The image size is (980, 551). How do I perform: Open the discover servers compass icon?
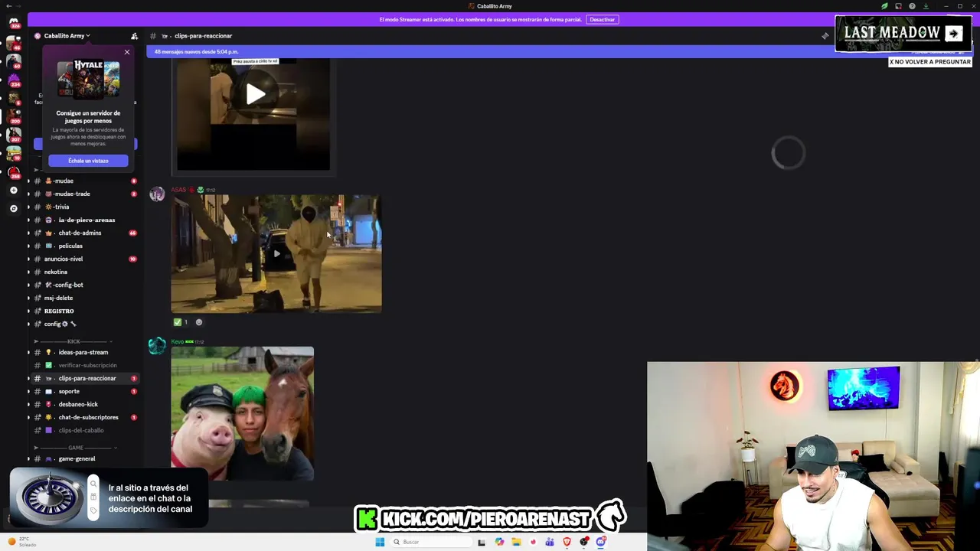(x=14, y=208)
